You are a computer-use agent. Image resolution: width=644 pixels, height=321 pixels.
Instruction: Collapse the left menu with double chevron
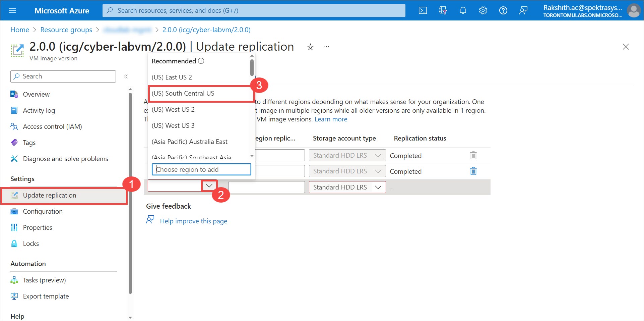point(126,76)
